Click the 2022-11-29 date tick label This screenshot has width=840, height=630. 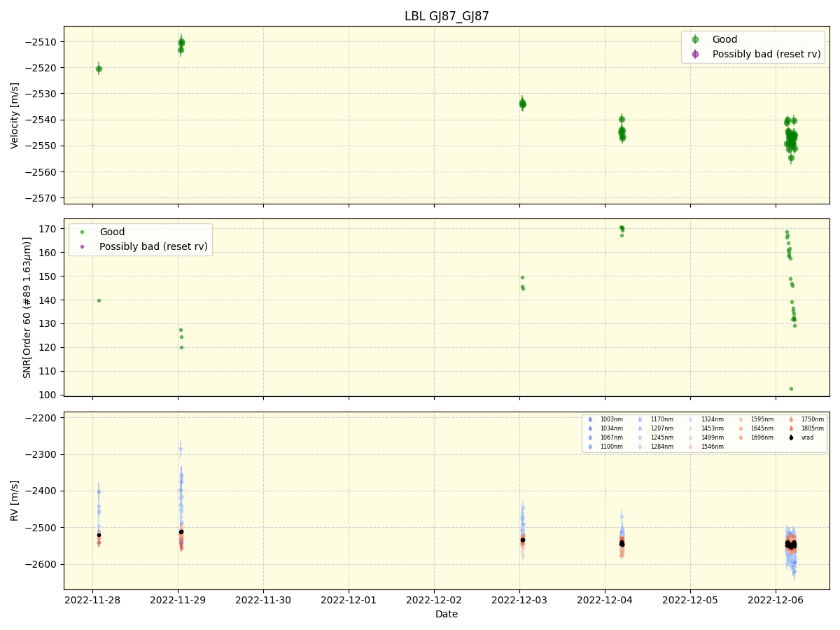178,599
